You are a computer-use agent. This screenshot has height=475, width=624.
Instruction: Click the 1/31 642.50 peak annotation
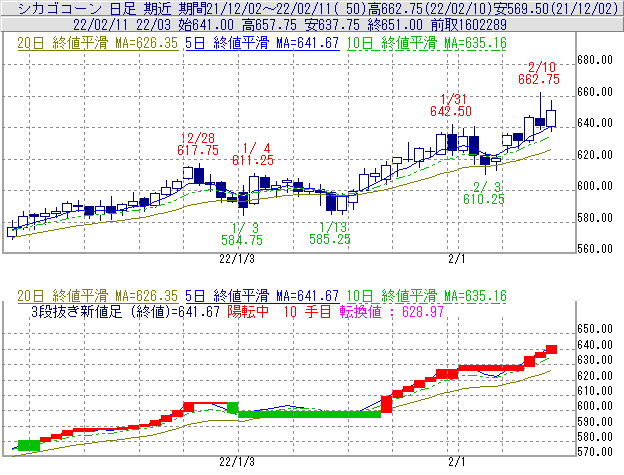click(x=451, y=105)
